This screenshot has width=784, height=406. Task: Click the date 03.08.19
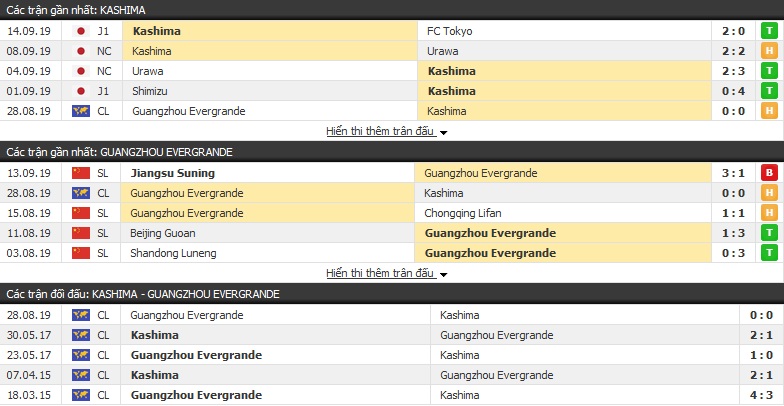29,253
